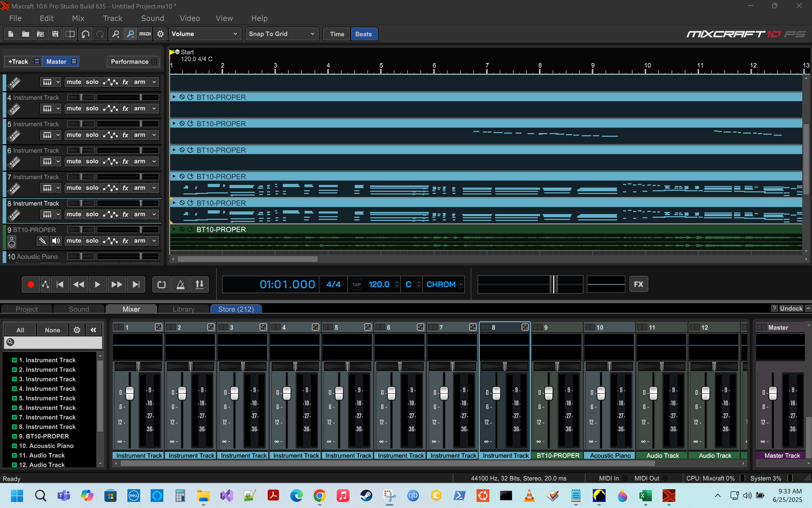Screen dimensions: 812x508
Task: Click the tuner icon on track 9 BT10-PROPER
Action: coord(42,241)
